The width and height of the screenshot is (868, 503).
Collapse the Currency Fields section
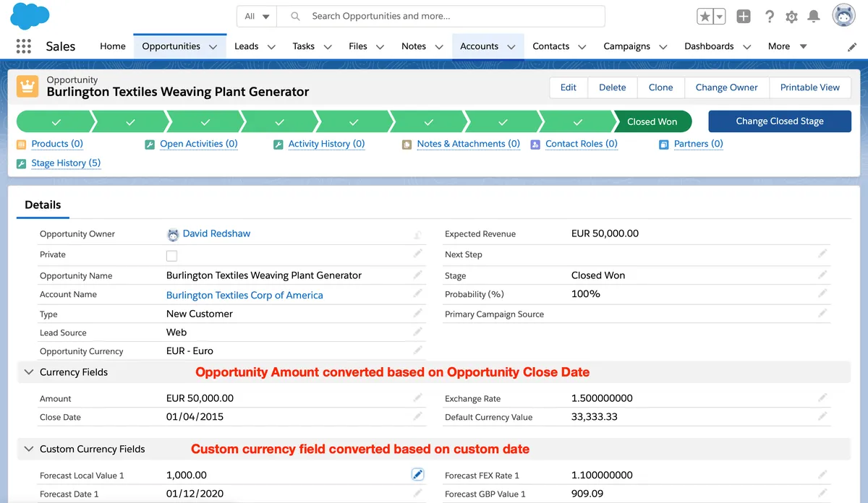tap(29, 372)
